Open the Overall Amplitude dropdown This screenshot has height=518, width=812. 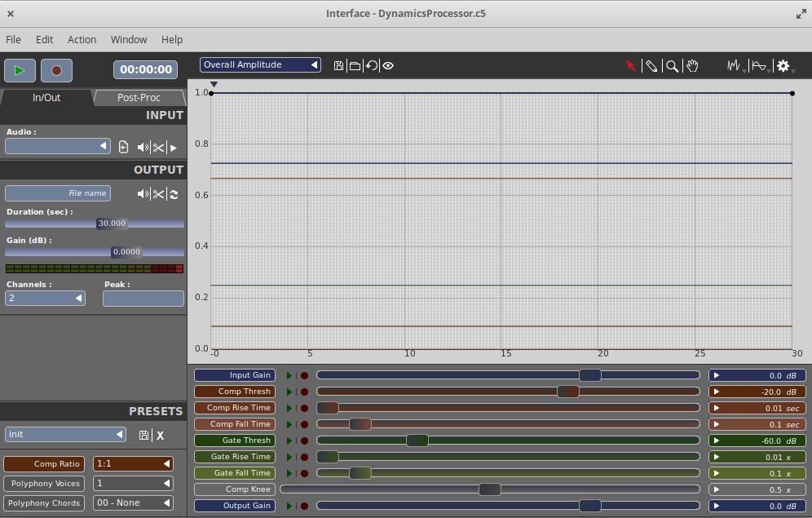[260, 65]
